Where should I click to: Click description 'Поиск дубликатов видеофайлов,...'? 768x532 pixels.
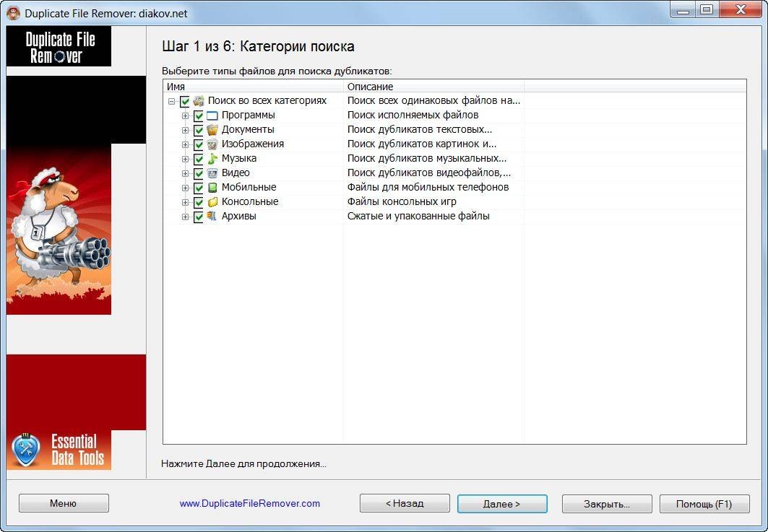(429, 173)
